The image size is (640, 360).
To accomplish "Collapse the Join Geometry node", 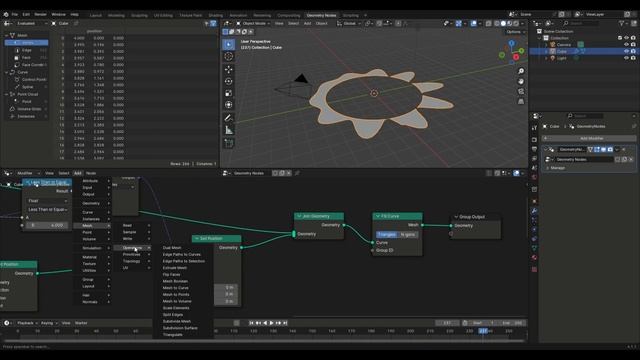I will point(299,216).
